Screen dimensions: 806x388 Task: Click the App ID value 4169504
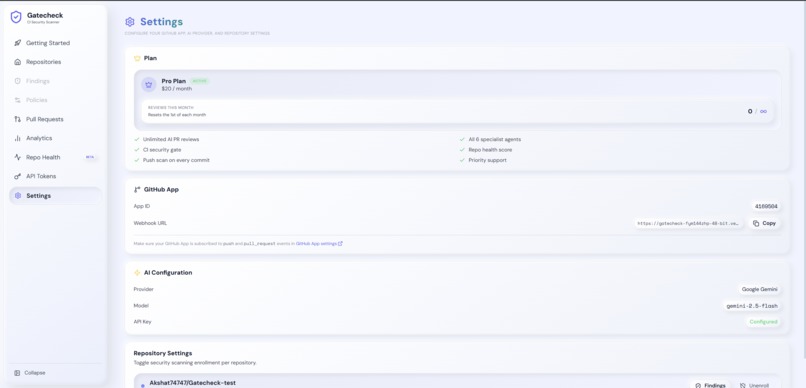click(x=766, y=207)
